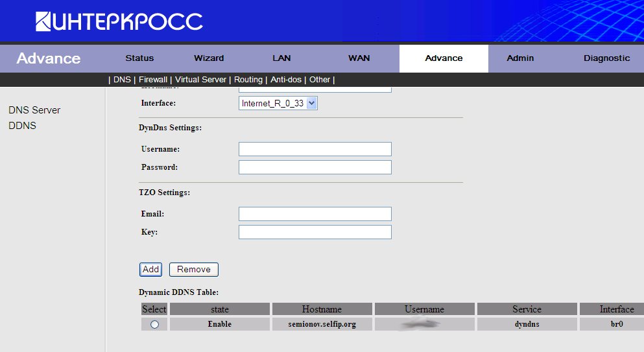Open the Anti-dos submenu
Image resolution: width=644 pixels, height=352 pixels.
[286, 80]
